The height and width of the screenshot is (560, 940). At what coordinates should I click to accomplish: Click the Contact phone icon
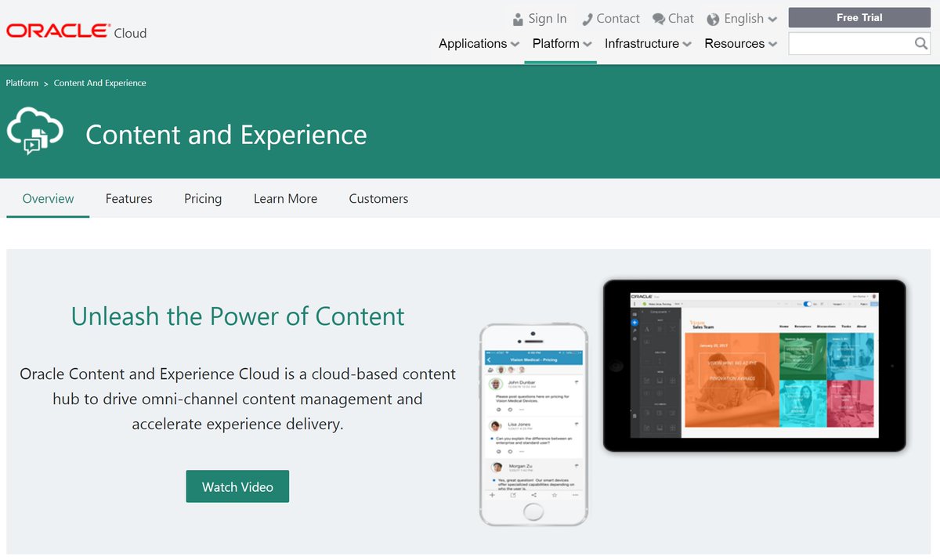pos(586,19)
